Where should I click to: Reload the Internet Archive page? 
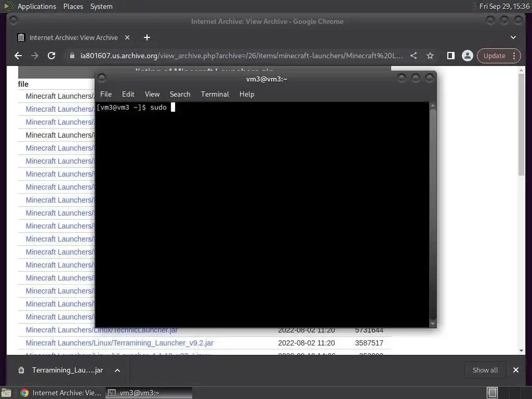pos(51,56)
